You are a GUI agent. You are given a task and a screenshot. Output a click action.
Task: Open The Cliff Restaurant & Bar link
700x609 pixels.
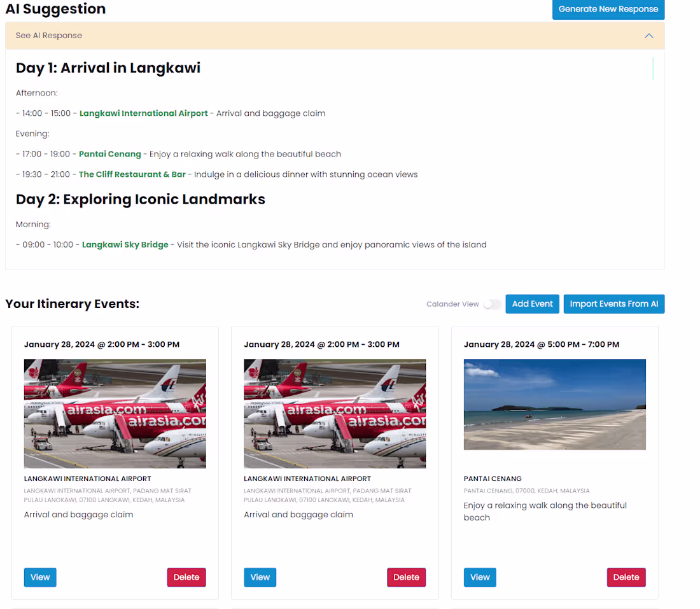coord(132,174)
